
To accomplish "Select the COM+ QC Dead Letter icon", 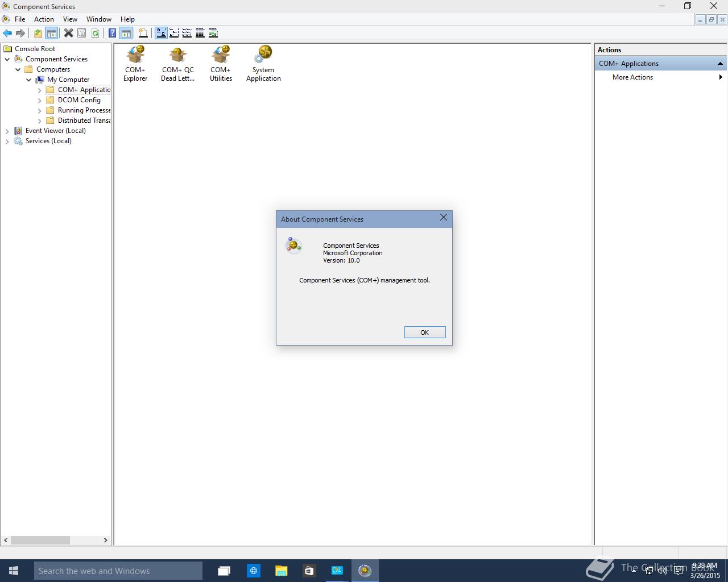I will pyautogui.click(x=178, y=64).
